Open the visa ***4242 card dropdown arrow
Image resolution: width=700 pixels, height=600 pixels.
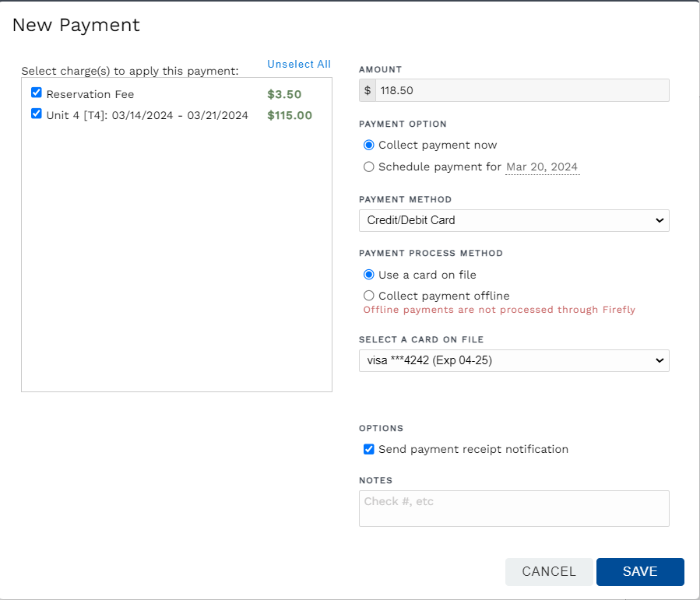coord(659,360)
